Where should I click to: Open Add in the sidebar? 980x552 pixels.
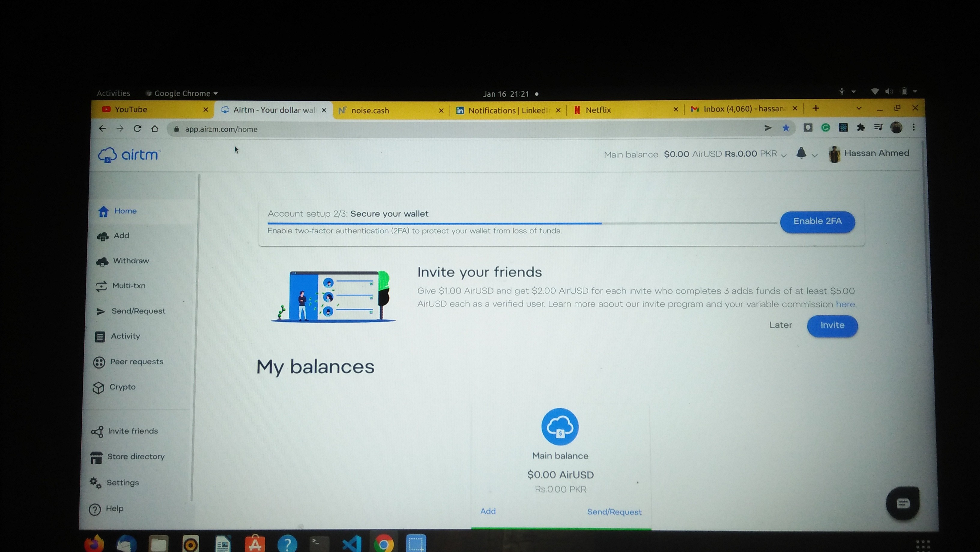(x=113, y=236)
